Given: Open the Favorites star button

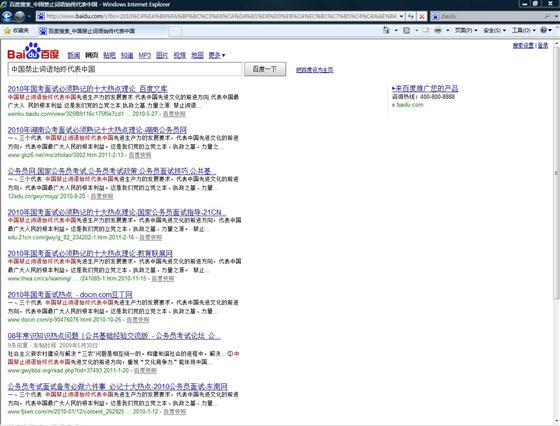Looking at the screenshot, I should [16, 31].
